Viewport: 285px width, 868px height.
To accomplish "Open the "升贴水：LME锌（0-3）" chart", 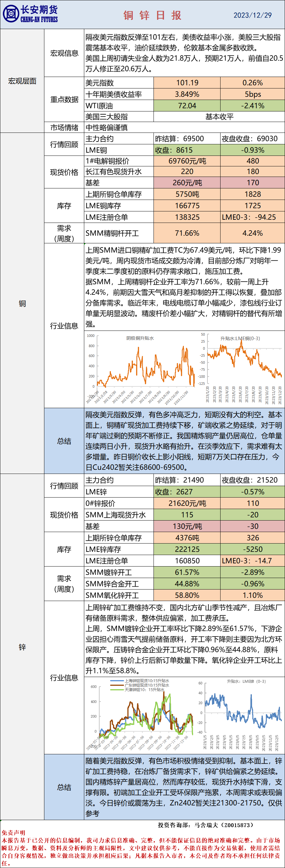I will pyautogui.click(x=241, y=715).
